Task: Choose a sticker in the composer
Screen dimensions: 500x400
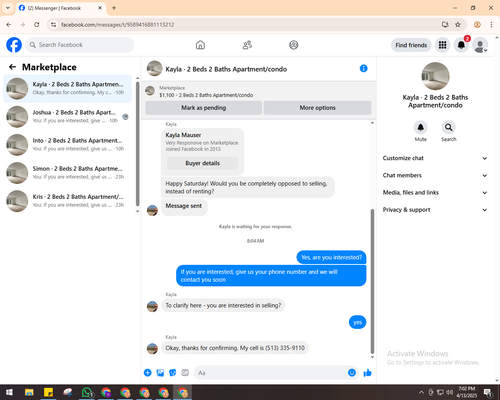Action: (173, 373)
